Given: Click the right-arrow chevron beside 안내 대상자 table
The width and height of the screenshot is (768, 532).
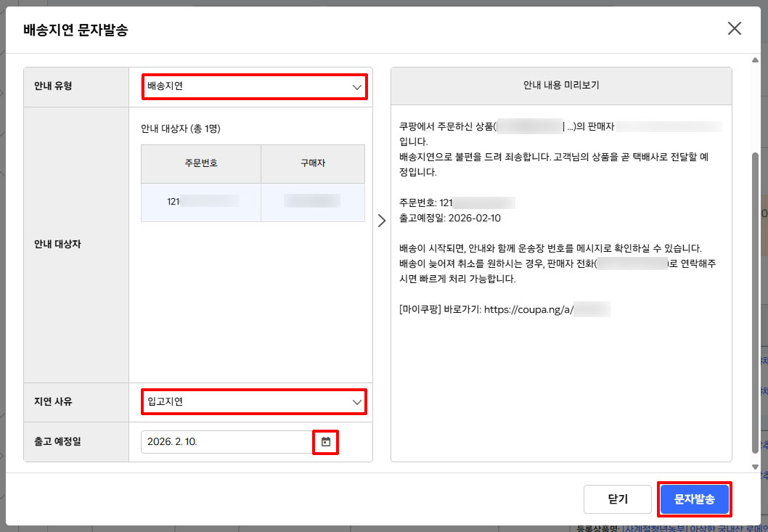Looking at the screenshot, I should (381, 220).
